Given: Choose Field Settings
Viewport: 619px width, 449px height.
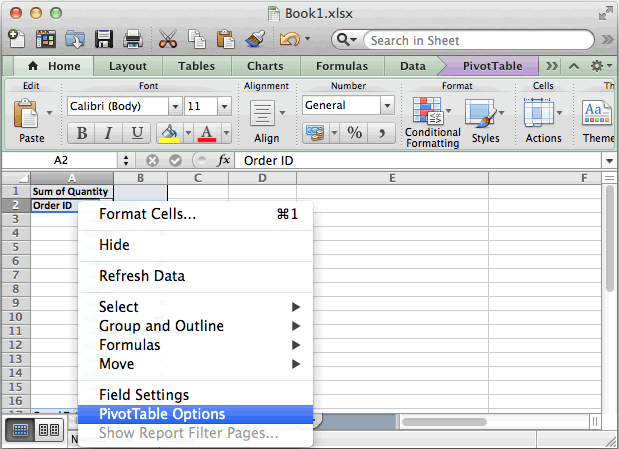Looking at the screenshot, I should coord(196,395).
